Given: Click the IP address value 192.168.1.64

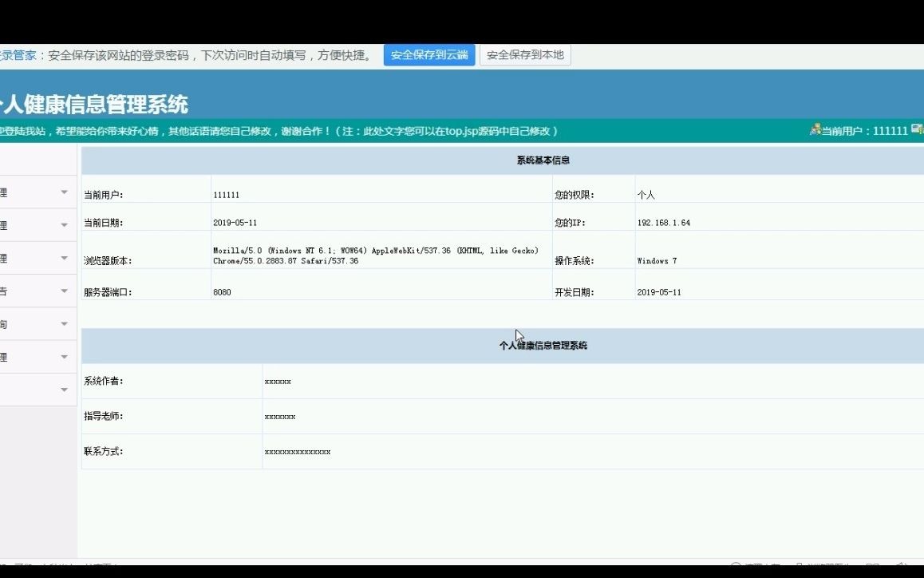Looking at the screenshot, I should click(x=662, y=222).
